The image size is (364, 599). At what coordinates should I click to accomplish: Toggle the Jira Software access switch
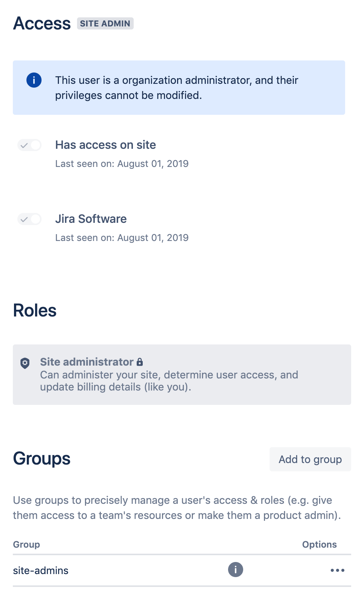[29, 219]
